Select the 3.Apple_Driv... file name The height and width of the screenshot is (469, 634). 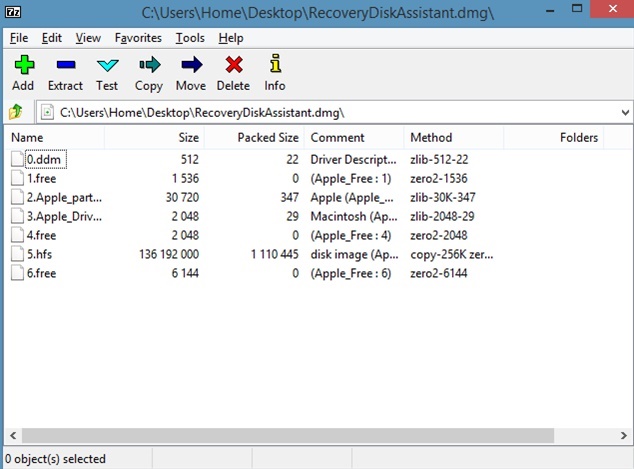click(x=64, y=216)
